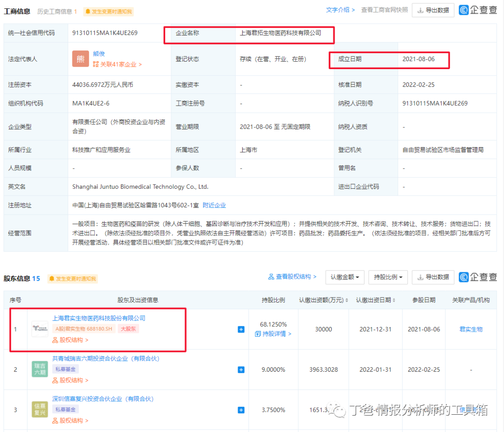Open the 持股比例 dropdown filter
504x432 pixels.
(x=388, y=277)
